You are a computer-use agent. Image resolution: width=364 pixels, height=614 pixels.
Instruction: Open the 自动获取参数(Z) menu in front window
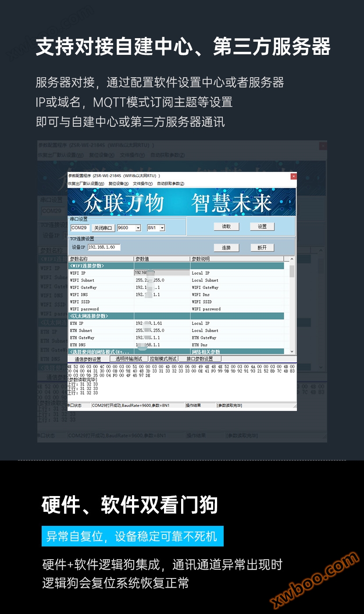coord(171,184)
